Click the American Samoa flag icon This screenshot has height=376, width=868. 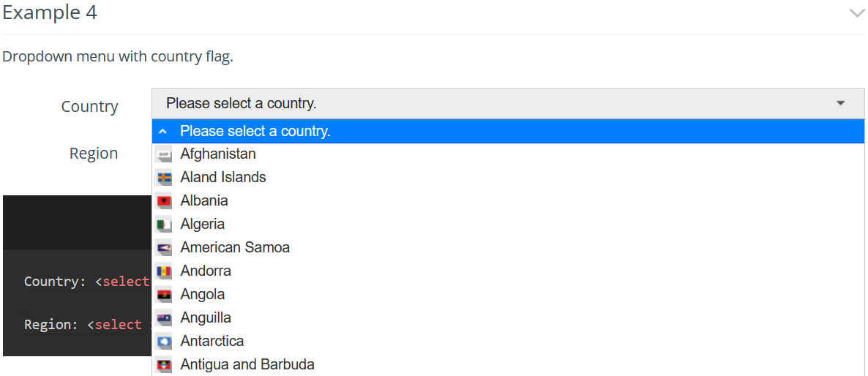point(164,248)
